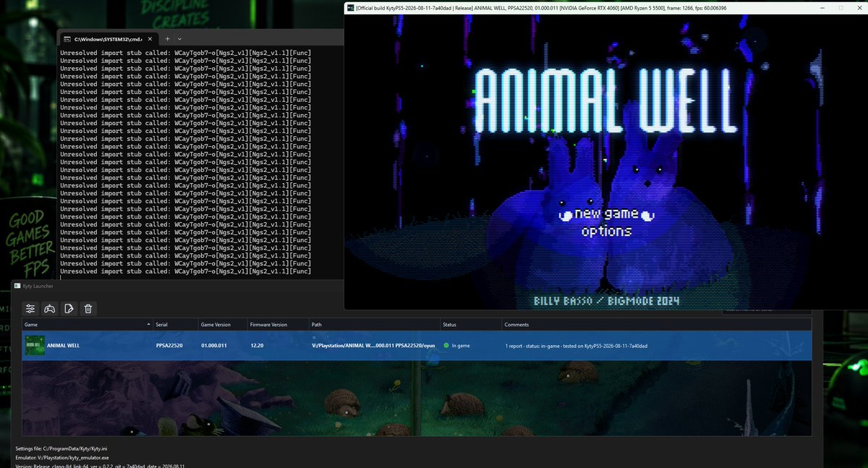Minimize the emulator game window
This screenshot has height=468, width=868.
coord(822,7)
